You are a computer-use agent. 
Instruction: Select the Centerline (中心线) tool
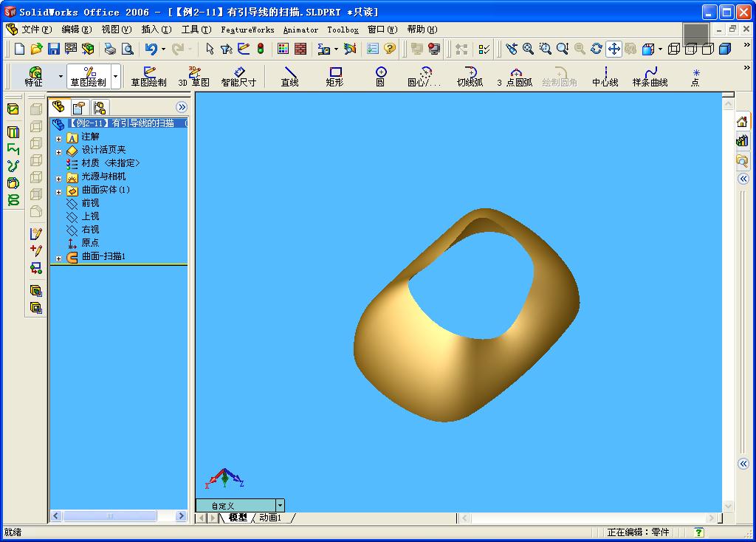tap(605, 77)
